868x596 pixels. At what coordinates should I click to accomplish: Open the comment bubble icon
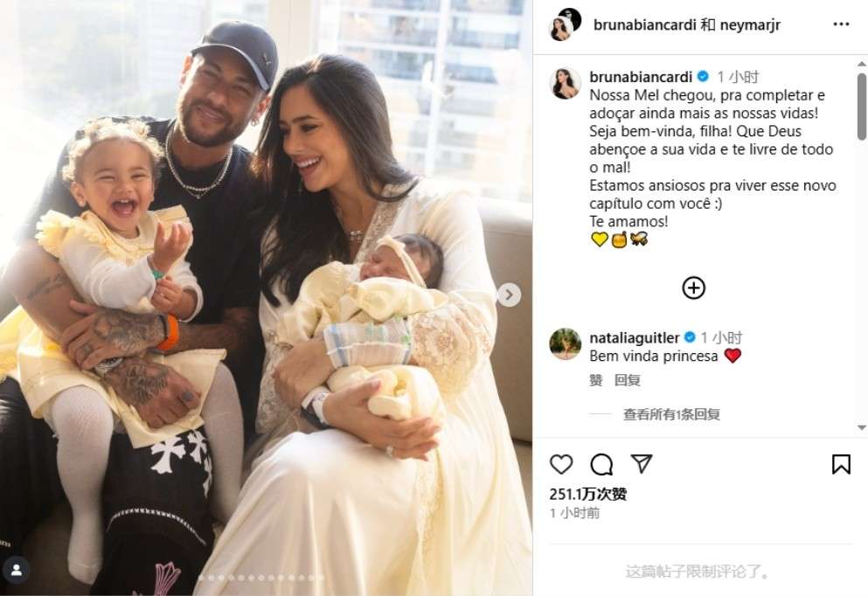click(x=601, y=464)
